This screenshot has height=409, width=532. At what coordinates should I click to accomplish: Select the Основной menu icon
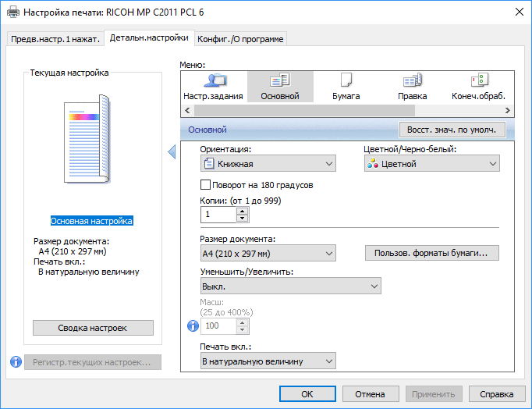tap(280, 87)
